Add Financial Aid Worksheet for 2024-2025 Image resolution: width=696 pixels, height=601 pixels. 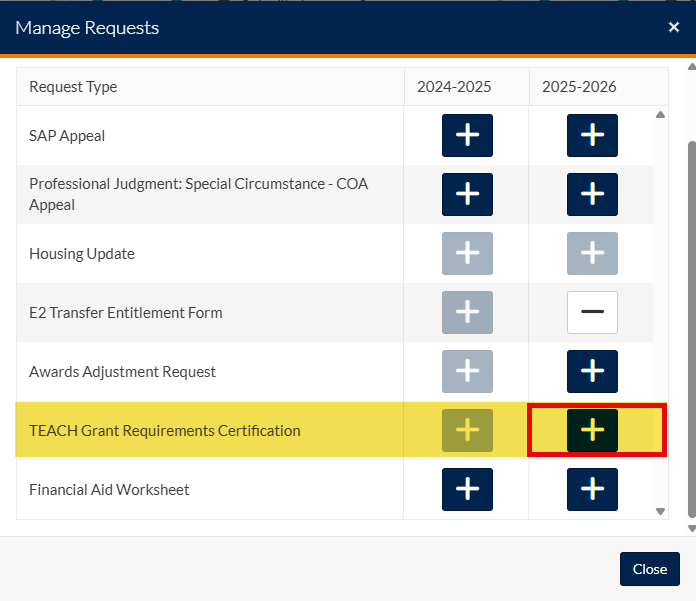tap(467, 489)
